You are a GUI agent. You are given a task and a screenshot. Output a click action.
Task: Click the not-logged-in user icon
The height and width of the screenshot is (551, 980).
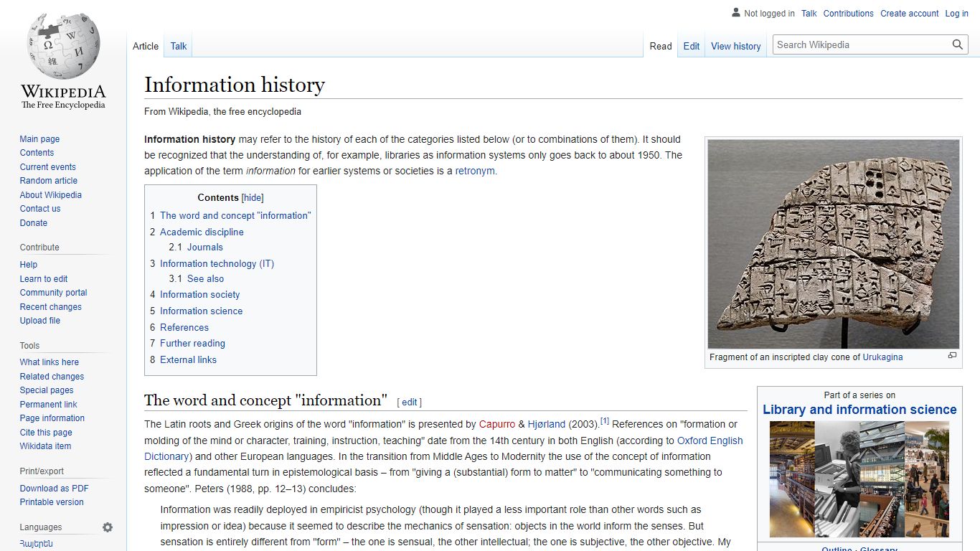(x=735, y=13)
